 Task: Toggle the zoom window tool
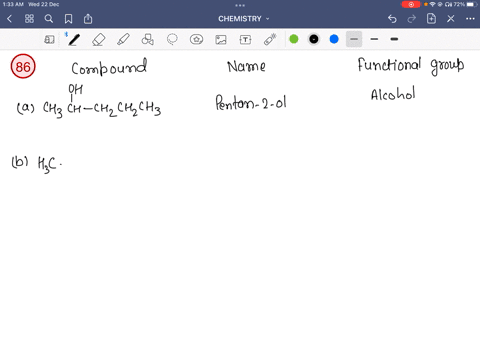pyautogui.click(x=49, y=40)
